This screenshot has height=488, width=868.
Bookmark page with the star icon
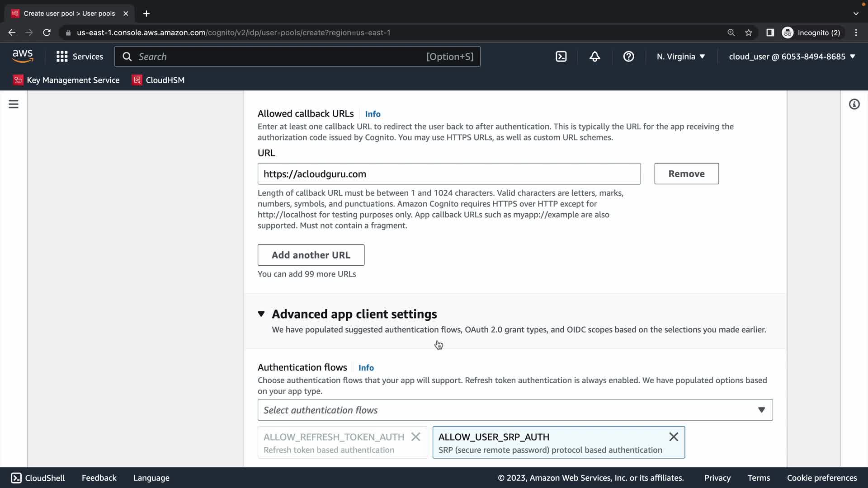click(749, 33)
